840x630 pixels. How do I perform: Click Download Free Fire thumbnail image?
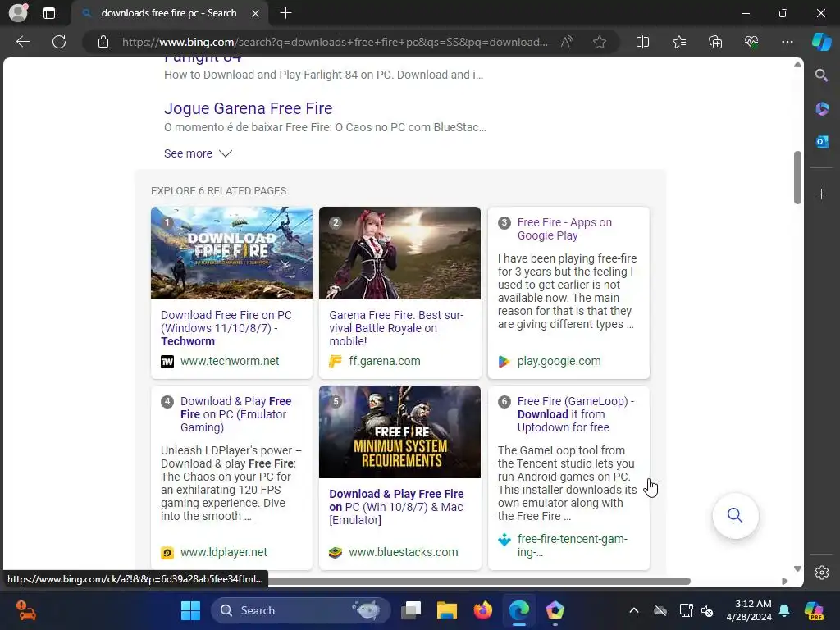point(231,253)
